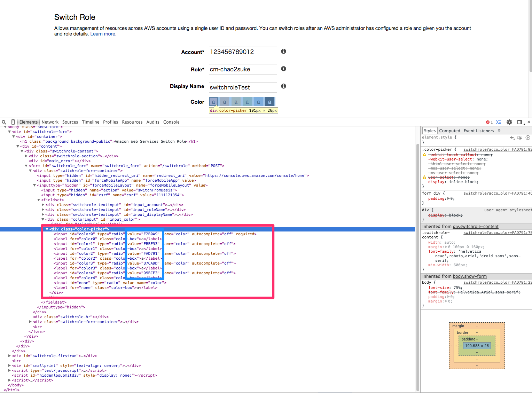The image size is (532, 393).
Task: Toggle the element state icon
Action: (x=520, y=138)
